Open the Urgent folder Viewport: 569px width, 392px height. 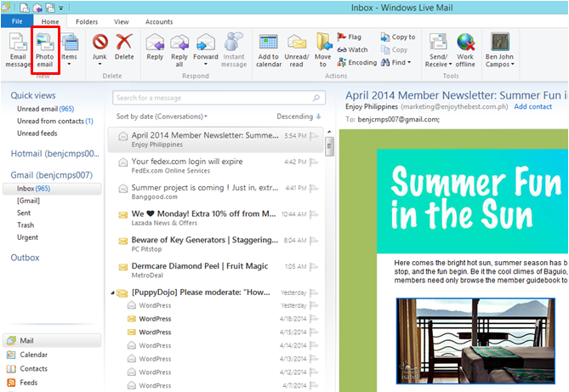coord(27,237)
